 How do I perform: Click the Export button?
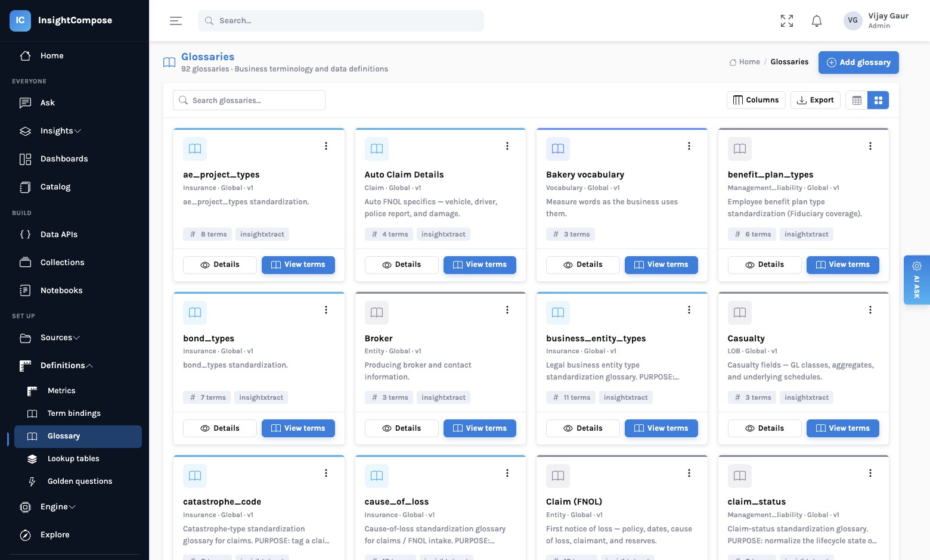click(816, 100)
